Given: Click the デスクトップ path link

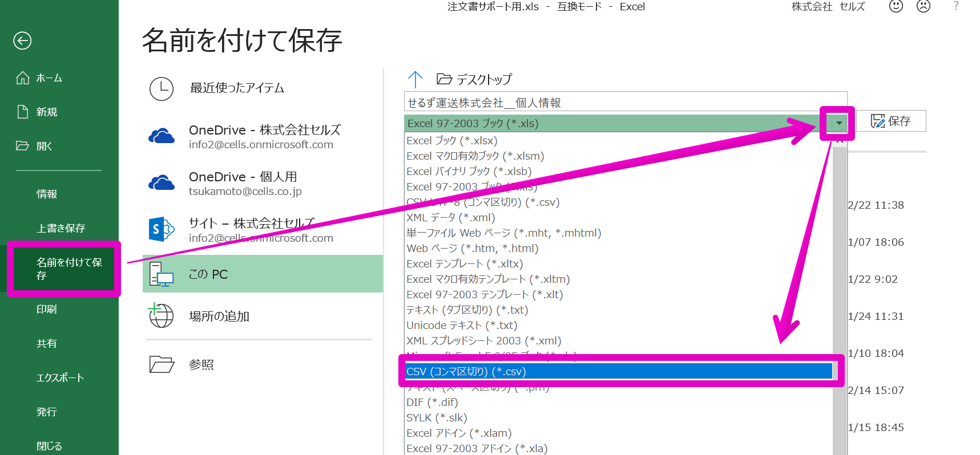Looking at the screenshot, I should click(x=485, y=79).
